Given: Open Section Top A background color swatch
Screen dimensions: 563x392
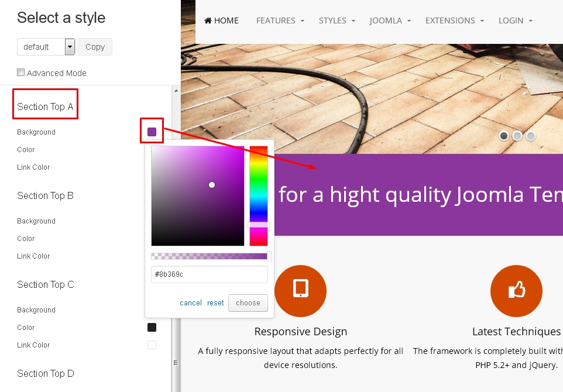Looking at the screenshot, I should [x=152, y=132].
